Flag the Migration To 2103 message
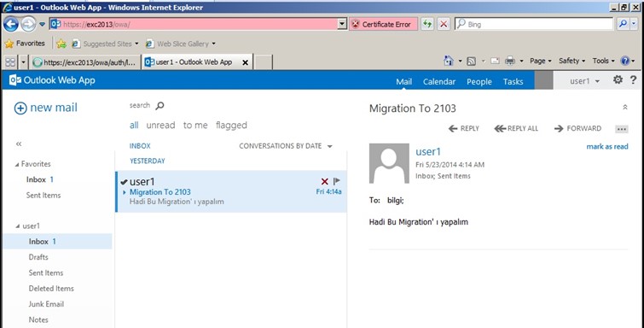Screen dimensions: 644x328 point(337,181)
